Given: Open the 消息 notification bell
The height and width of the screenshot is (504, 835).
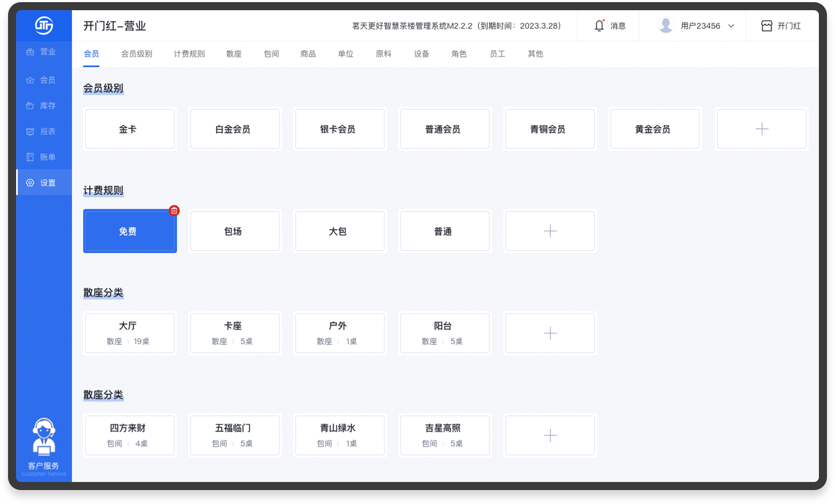Looking at the screenshot, I should click(599, 26).
